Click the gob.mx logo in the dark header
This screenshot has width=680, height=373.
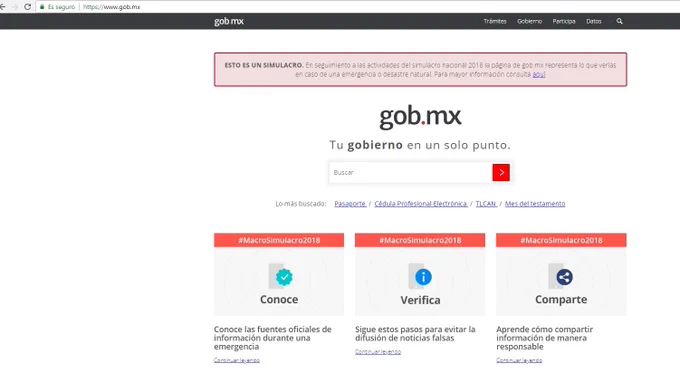point(229,21)
